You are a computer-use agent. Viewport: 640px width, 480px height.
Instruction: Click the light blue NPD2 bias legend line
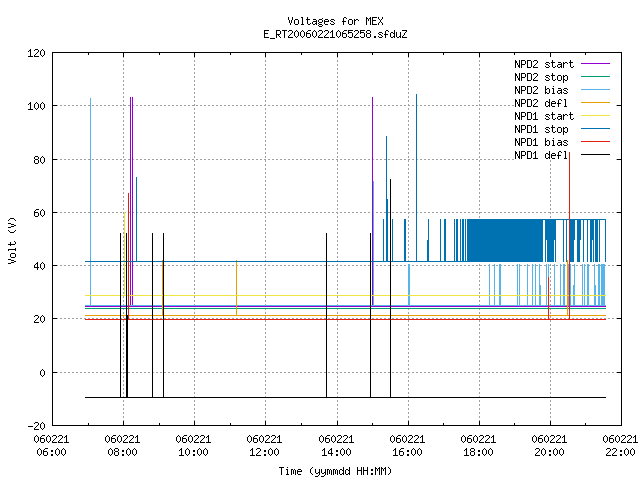596,90
